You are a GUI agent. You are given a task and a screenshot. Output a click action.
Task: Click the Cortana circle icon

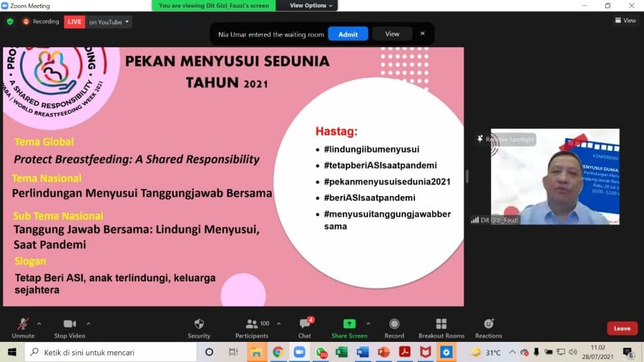click(x=209, y=352)
